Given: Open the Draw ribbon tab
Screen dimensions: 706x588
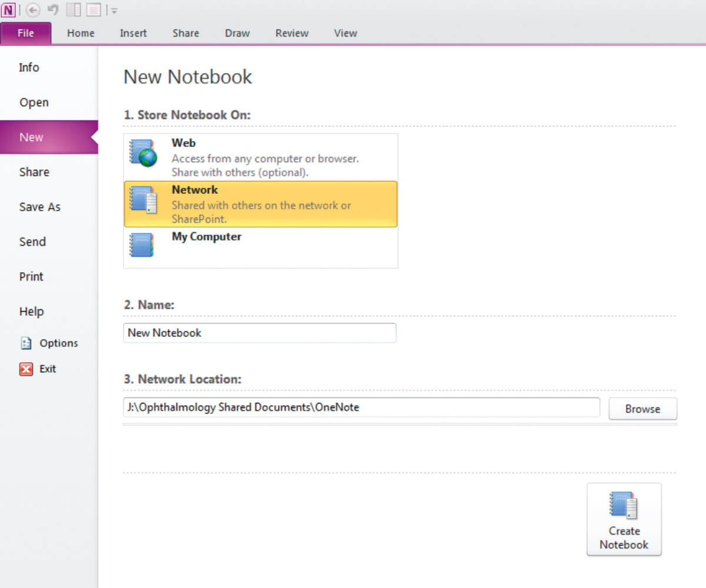Looking at the screenshot, I should [237, 34].
